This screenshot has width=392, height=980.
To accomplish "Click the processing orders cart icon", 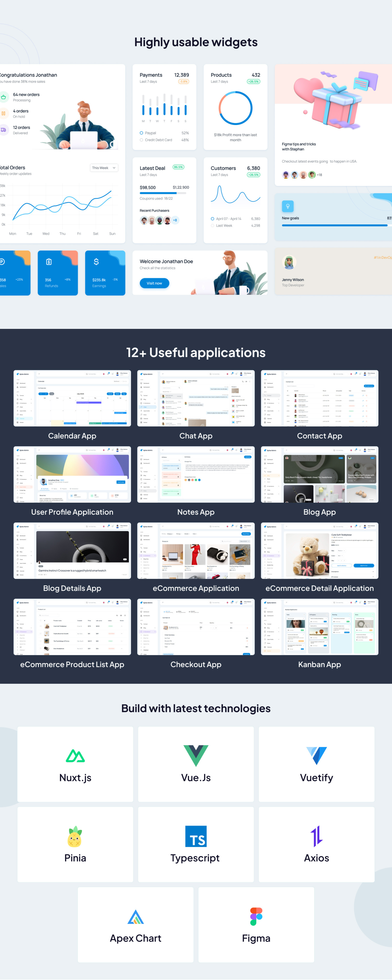I will [4, 97].
